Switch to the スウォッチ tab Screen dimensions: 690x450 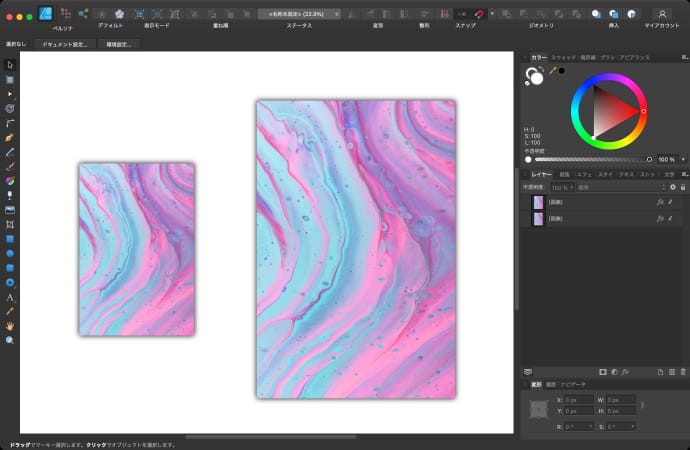(564, 58)
